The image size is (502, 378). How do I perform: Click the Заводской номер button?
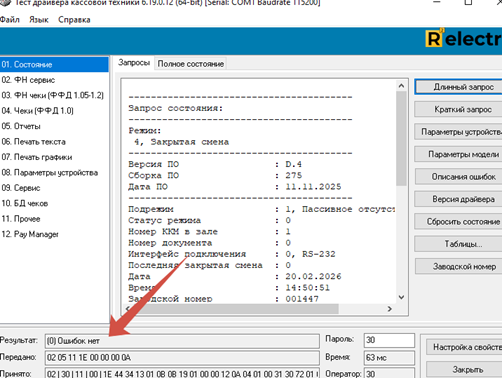(x=459, y=266)
